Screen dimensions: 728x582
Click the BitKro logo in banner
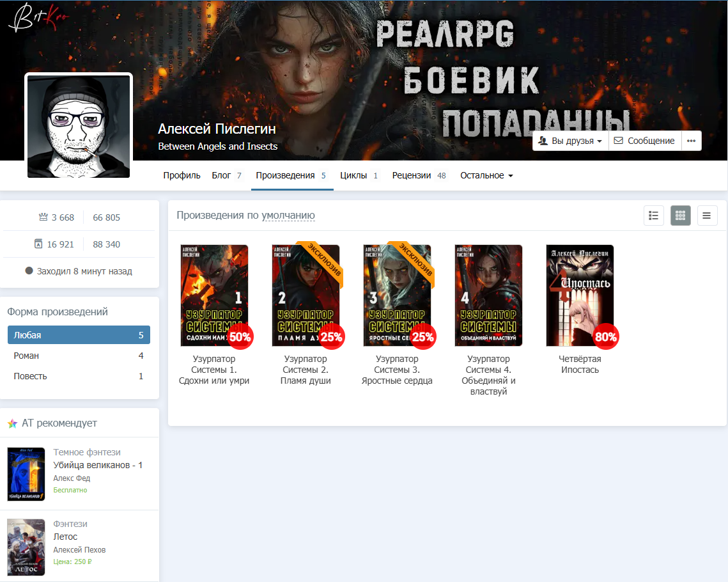pos(38,18)
